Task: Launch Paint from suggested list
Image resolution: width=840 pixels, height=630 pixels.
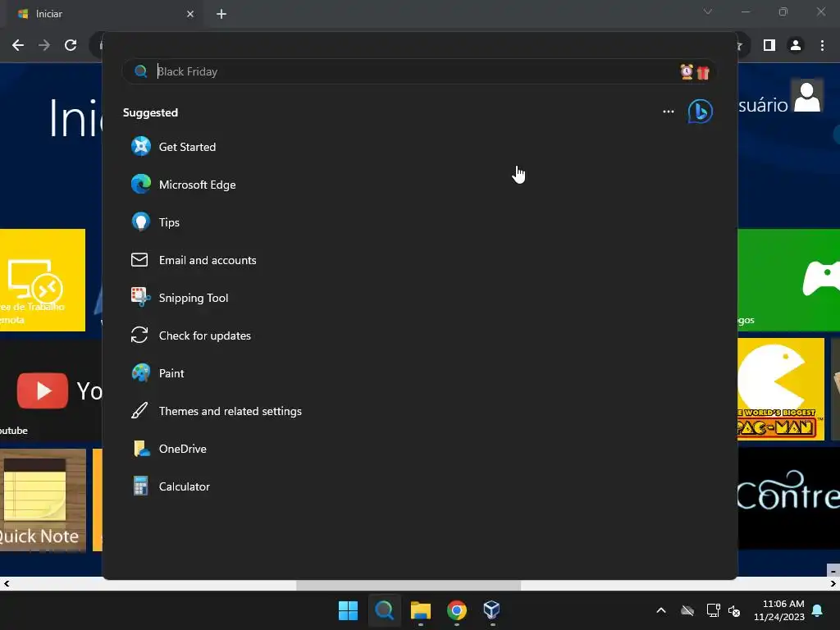Action: click(x=157, y=373)
